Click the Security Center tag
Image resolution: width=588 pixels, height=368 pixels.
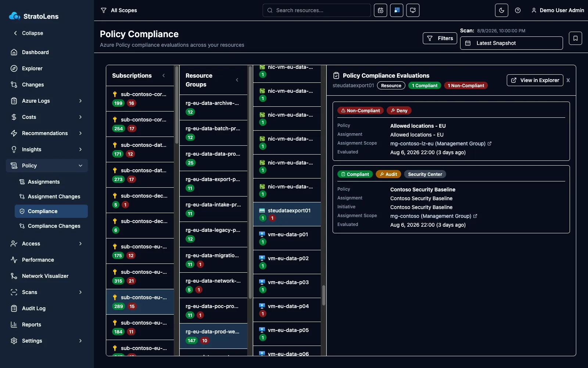[425, 174]
